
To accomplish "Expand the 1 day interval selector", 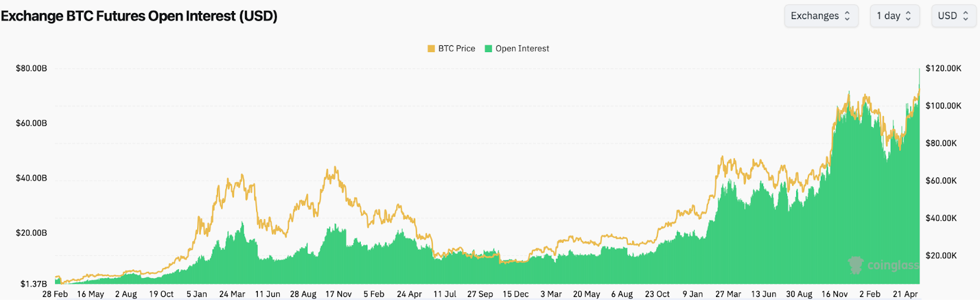I will pos(894,16).
